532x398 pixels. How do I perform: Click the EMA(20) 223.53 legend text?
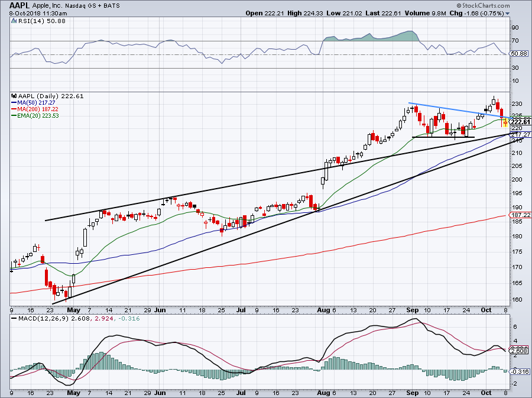(x=38, y=115)
